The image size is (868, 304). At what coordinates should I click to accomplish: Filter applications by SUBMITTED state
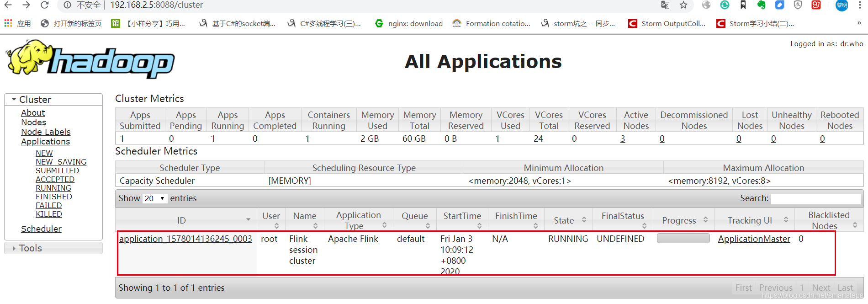click(58, 171)
